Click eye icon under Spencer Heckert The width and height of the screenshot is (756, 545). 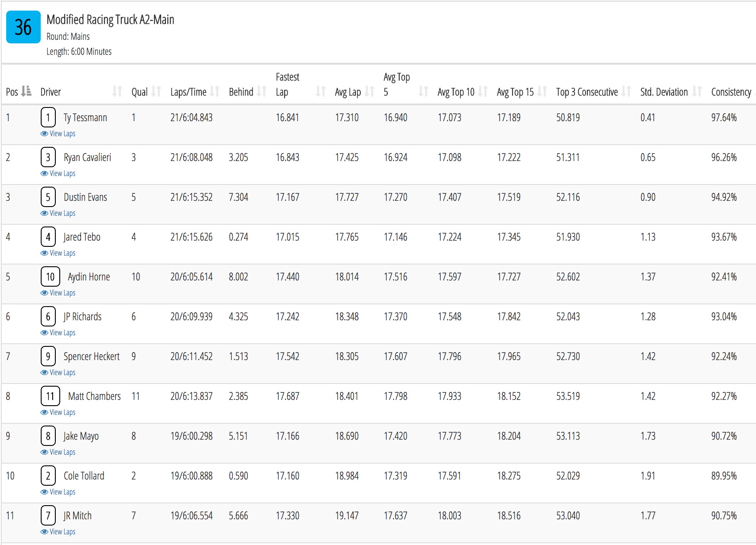[x=44, y=372]
